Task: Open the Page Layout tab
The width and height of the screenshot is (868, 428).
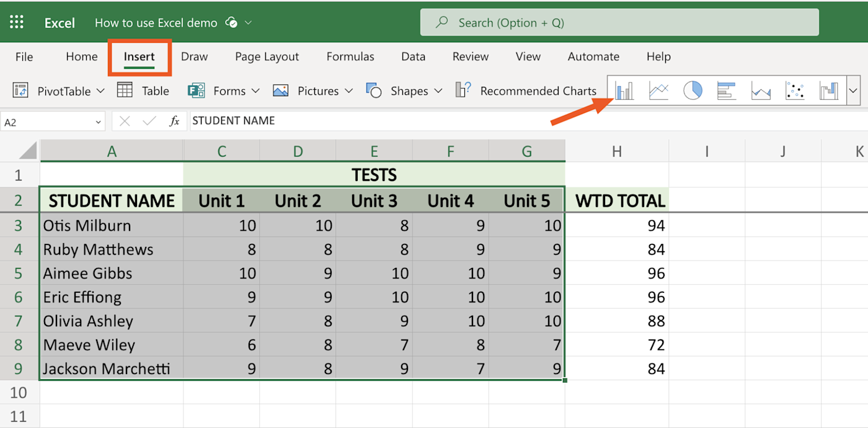Action: tap(267, 56)
